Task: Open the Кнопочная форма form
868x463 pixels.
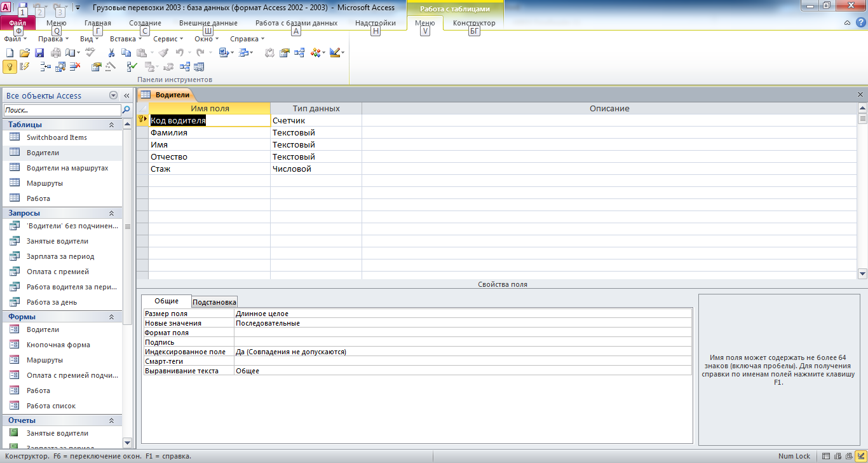Action: (x=58, y=345)
